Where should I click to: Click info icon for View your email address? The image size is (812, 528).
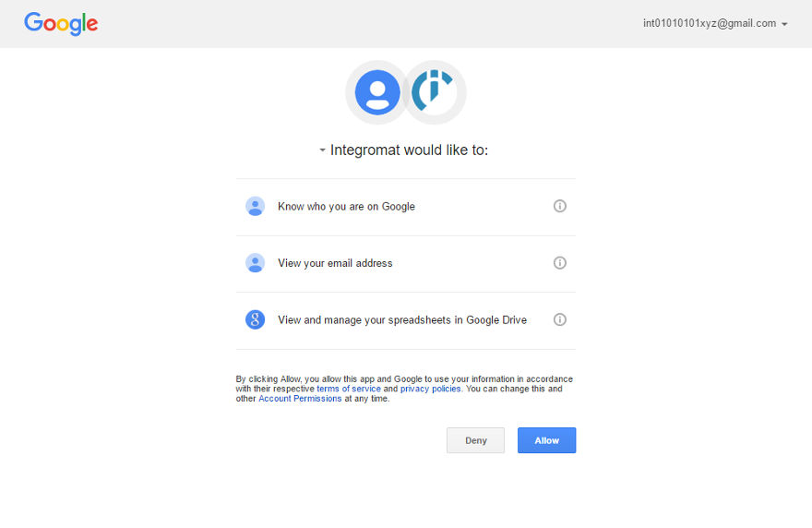coord(559,263)
